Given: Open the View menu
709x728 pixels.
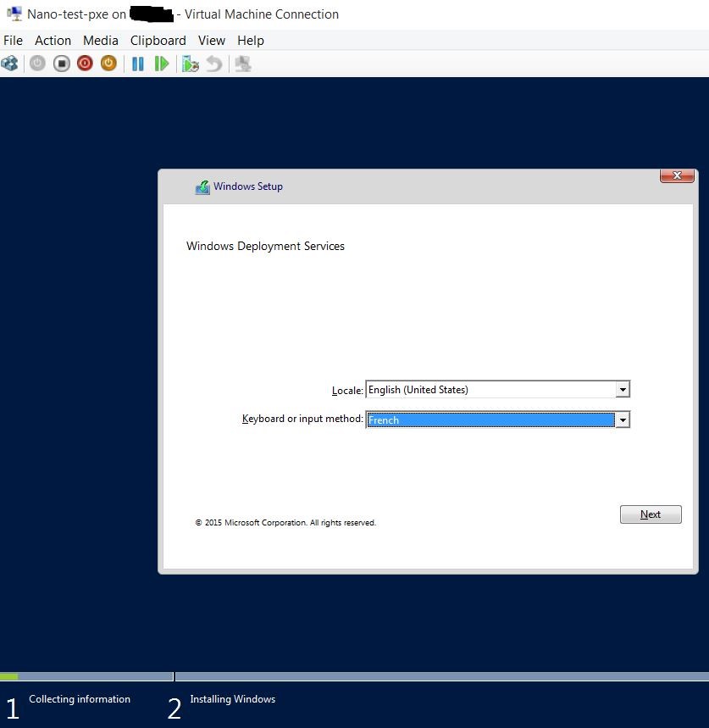Looking at the screenshot, I should pos(212,41).
